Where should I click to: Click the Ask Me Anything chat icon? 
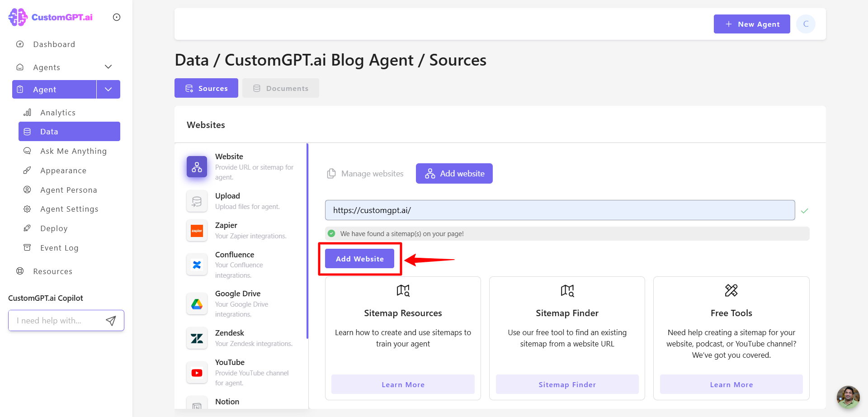[x=27, y=151]
